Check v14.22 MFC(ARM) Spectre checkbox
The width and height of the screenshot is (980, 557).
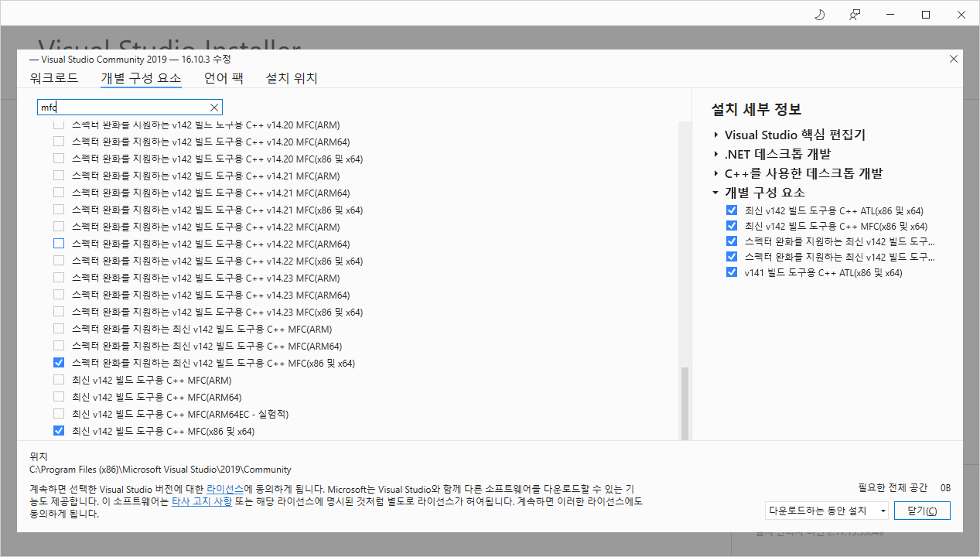click(59, 227)
